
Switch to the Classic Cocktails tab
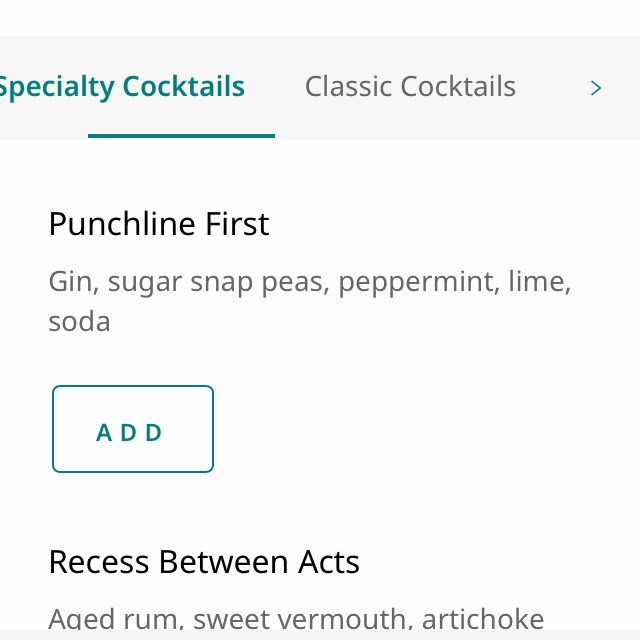(410, 87)
